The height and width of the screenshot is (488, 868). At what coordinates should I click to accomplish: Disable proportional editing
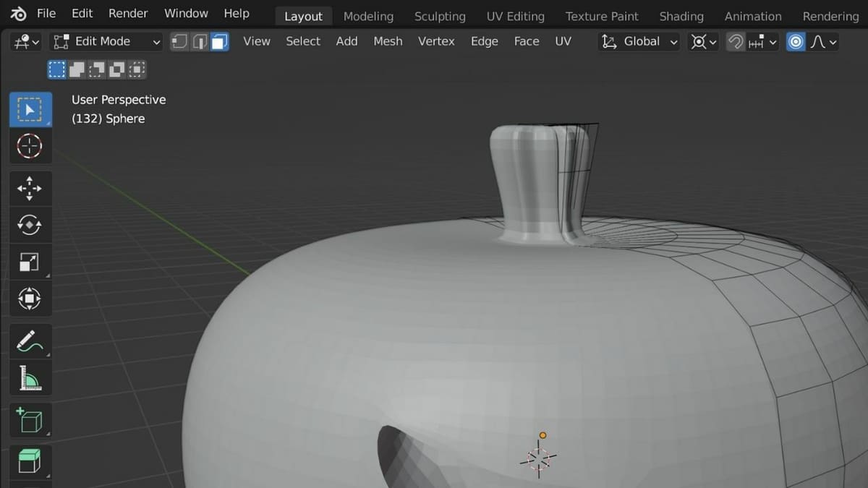(x=796, y=41)
